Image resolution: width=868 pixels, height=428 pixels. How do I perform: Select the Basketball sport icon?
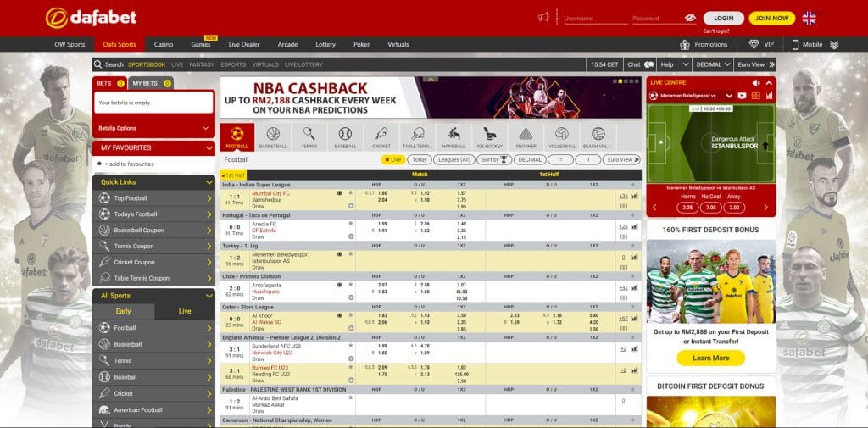pyautogui.click(x=273, y=136)
